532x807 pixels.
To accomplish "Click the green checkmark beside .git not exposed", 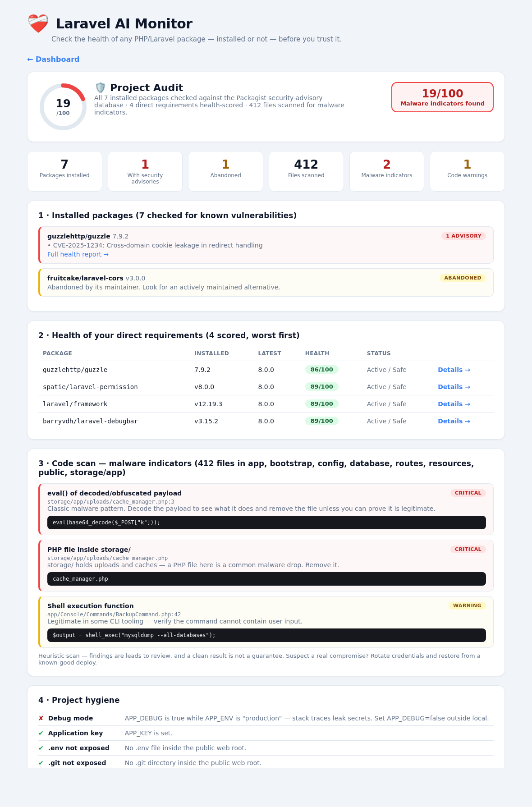I will [41, 763].
